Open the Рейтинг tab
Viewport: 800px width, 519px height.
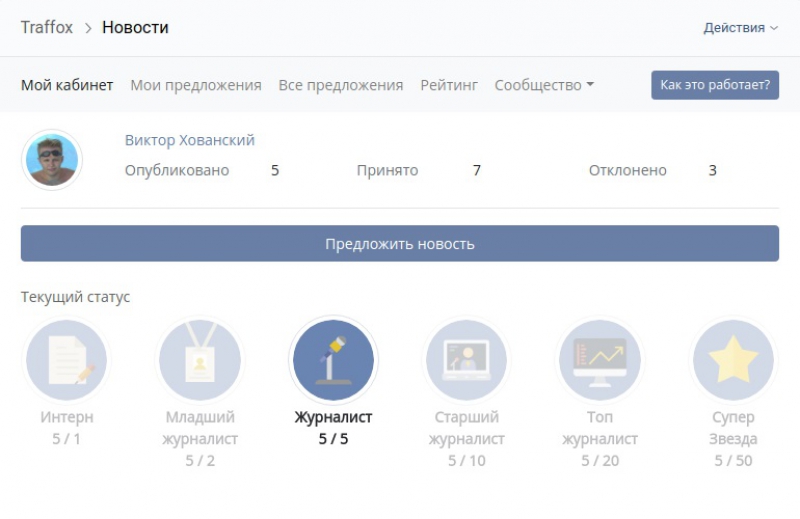tap(449, 85)
